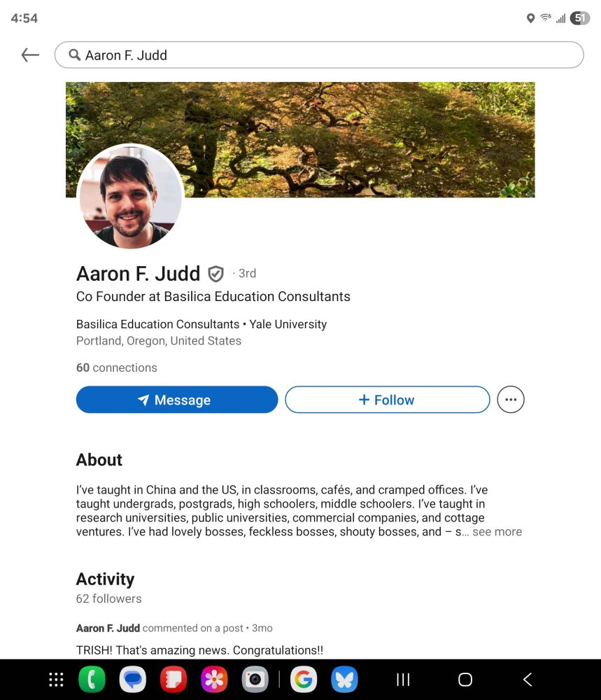601x700 pixels.
Task: Click the Follow button
Action: tap(388, 400)
